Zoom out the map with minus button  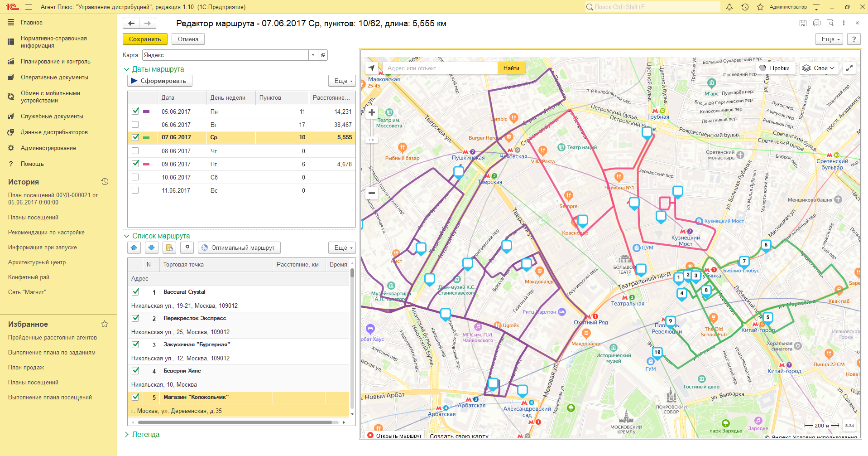tap(372, 193)
